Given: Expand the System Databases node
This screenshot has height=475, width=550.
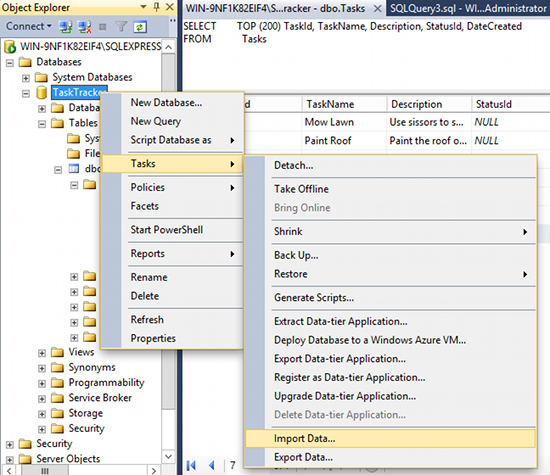Looking at the screenshot, I should (26, 78).
